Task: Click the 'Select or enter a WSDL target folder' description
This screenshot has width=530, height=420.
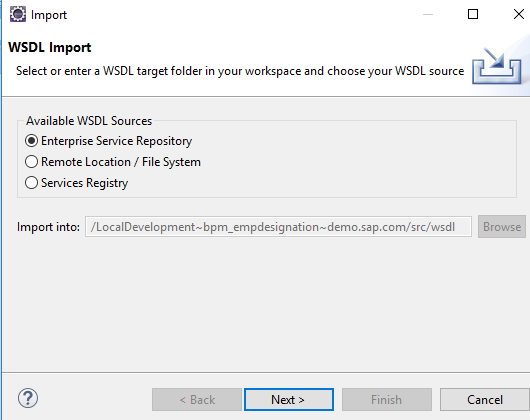Action: [x=240, y=71]
